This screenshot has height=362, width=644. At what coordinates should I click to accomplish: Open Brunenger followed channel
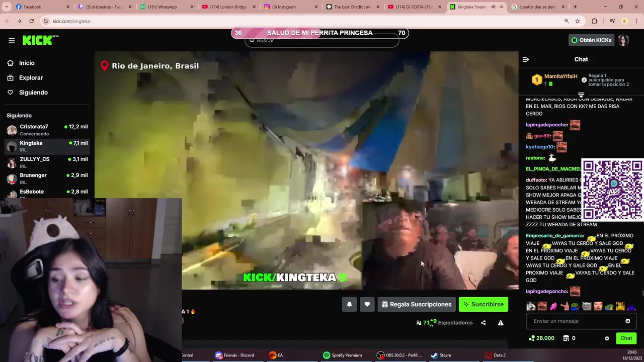click(x=47, y=178)
